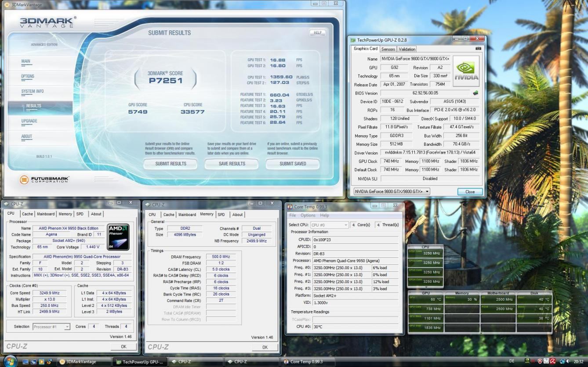Viewport: 588px width, 367px height.
Task: Click the CPU score value 33577
Action: pos(192,112)
